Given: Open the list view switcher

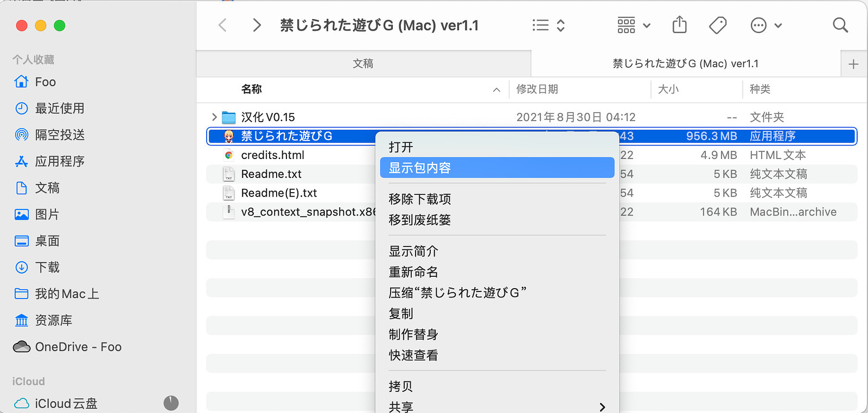Looking at the screenshot, I should tap(548, 25).
